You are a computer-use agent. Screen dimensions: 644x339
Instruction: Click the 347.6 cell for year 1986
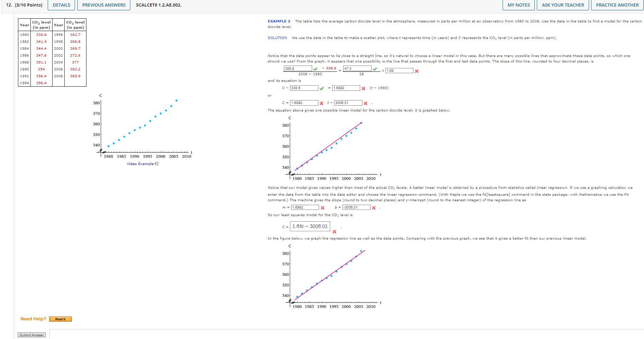(x=41, y=55)
